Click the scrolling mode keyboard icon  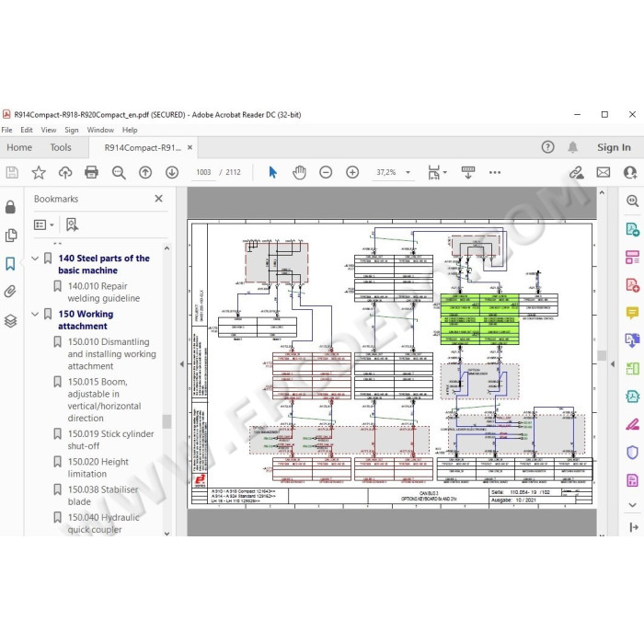click(467, 173)
